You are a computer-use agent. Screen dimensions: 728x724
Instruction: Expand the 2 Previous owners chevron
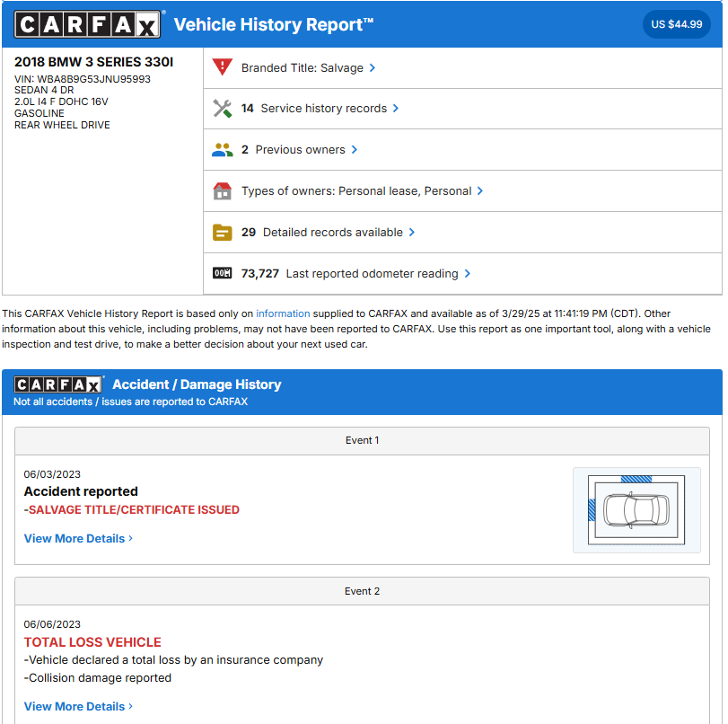click(355, 150)
